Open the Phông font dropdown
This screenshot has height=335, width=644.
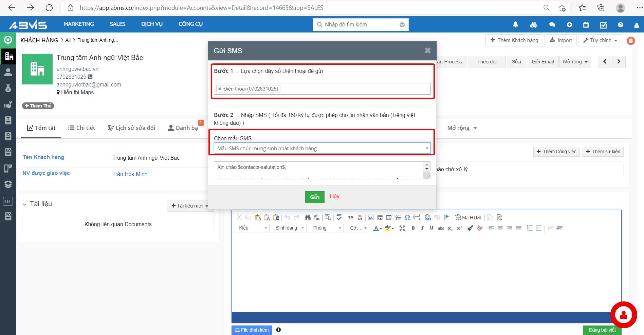coord(326,228)
